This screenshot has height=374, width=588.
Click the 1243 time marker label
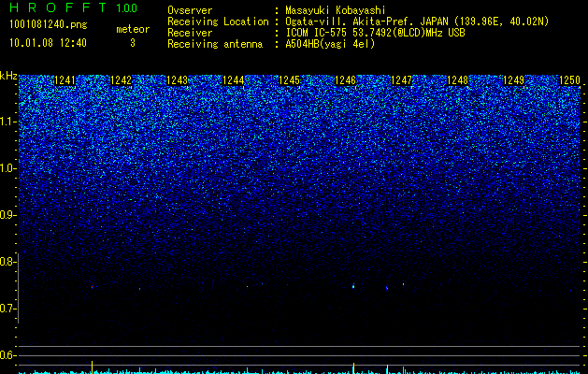pos(177,80)
